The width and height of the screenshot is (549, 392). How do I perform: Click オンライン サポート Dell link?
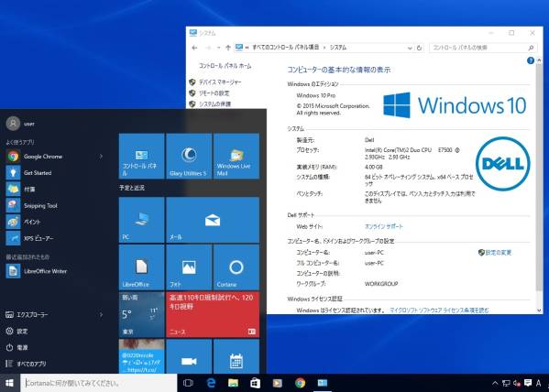[384, 227]
